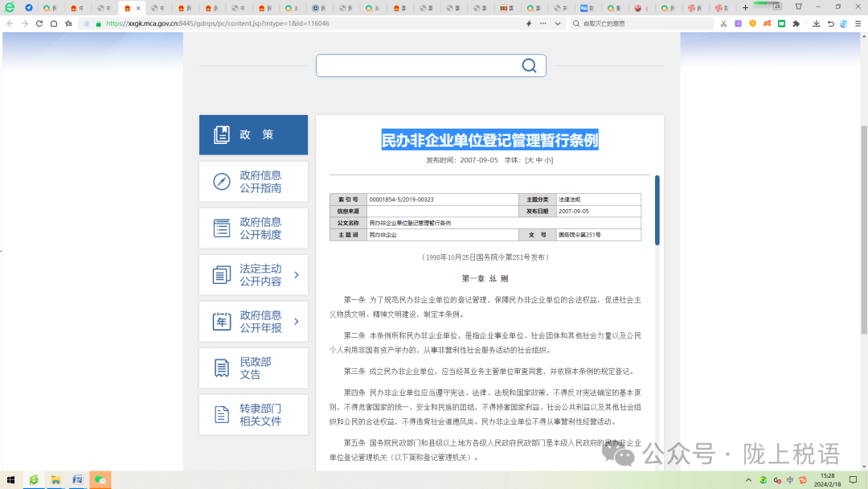Show hidden system tray icons arrow
This screenshot has height=489, width=868.
748,480
